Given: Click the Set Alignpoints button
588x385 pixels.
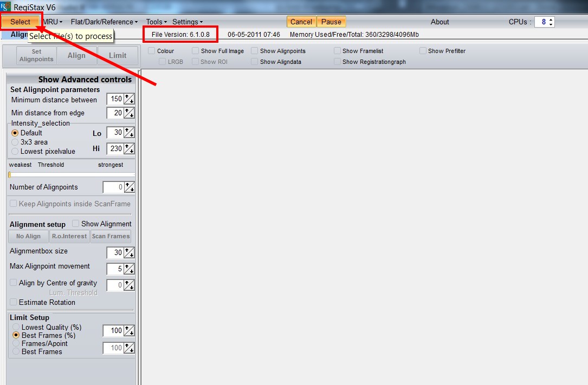Looking at the screenshot, I should point(36,55).
